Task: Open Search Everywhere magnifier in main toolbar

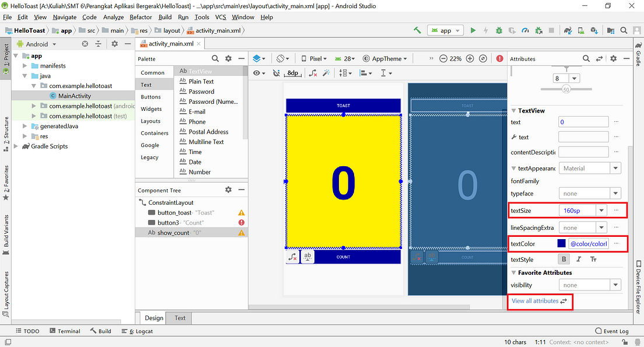Action: coord(624,30)
